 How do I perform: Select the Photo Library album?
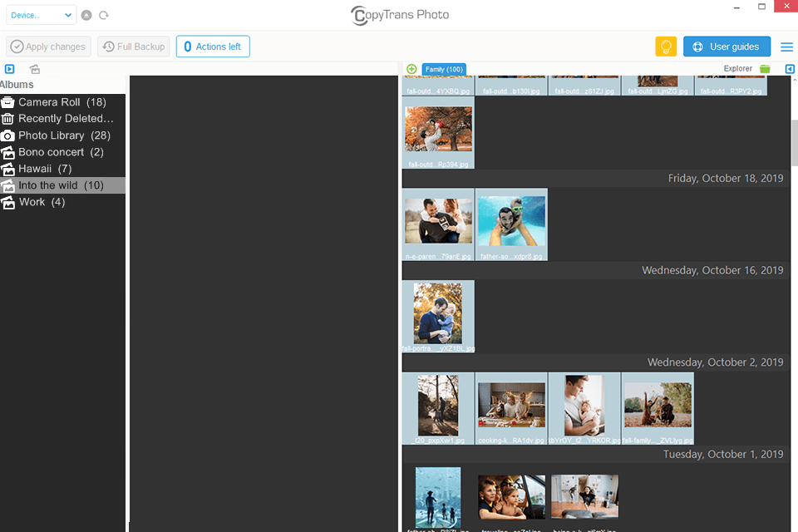click(x=62, y=135)
